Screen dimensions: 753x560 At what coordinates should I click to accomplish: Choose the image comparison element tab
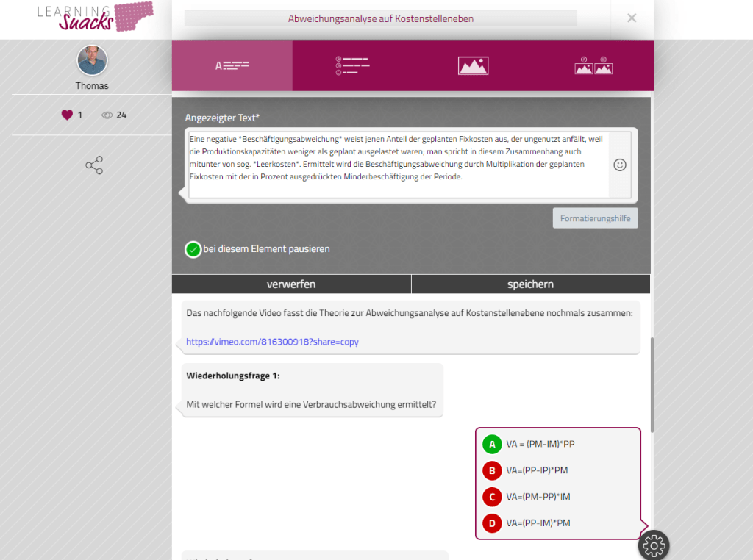click(593, 65)
